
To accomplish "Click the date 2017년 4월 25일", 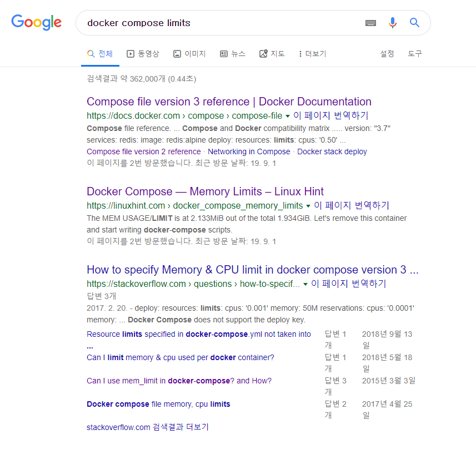I will click(387, 409).
